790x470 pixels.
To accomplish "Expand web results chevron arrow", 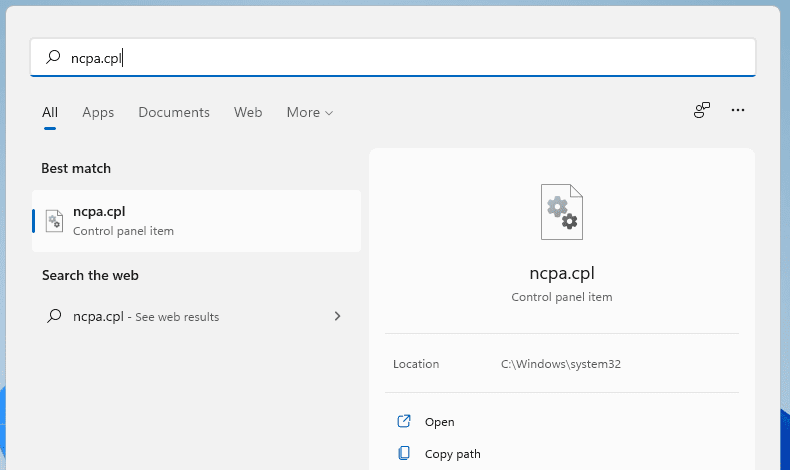I will tap(338, 316).
